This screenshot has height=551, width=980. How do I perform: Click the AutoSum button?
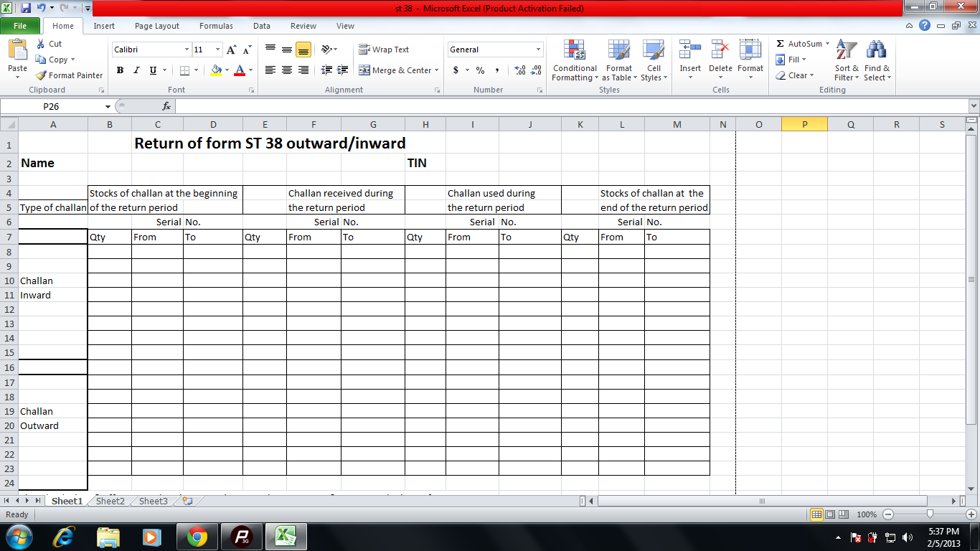[798, 44]
